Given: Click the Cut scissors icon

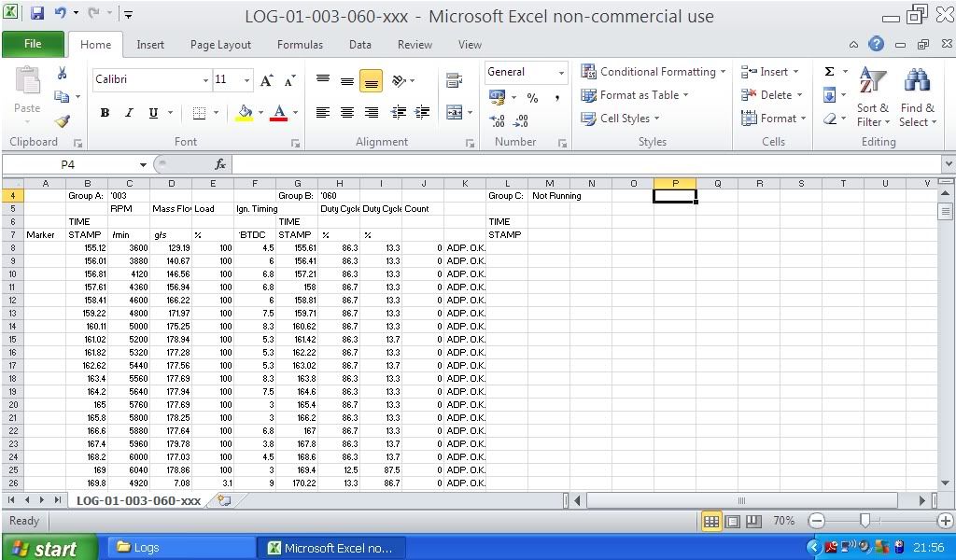Looking at the screenshot, I should (63, 73).
